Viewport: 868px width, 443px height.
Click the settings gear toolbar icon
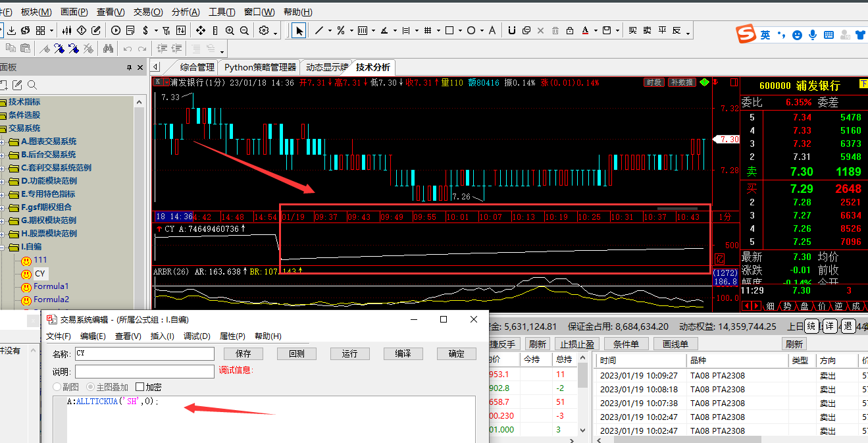coord(264,30)
